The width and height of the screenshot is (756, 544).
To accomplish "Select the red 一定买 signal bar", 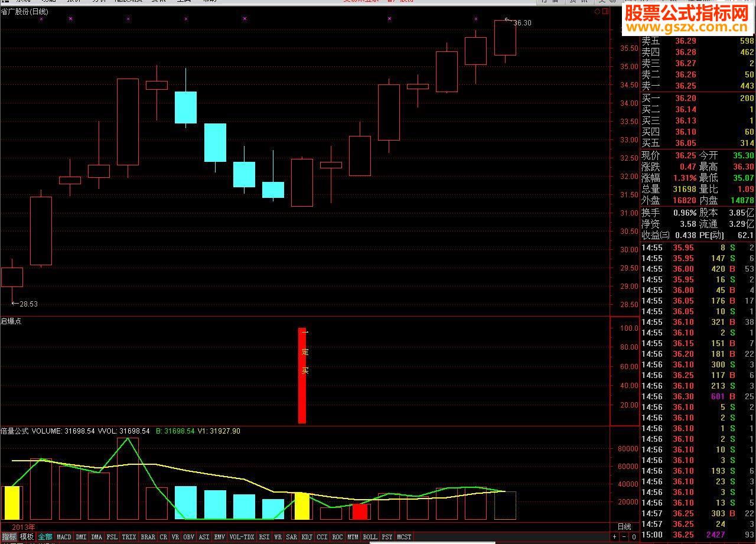I will [302, 376].
